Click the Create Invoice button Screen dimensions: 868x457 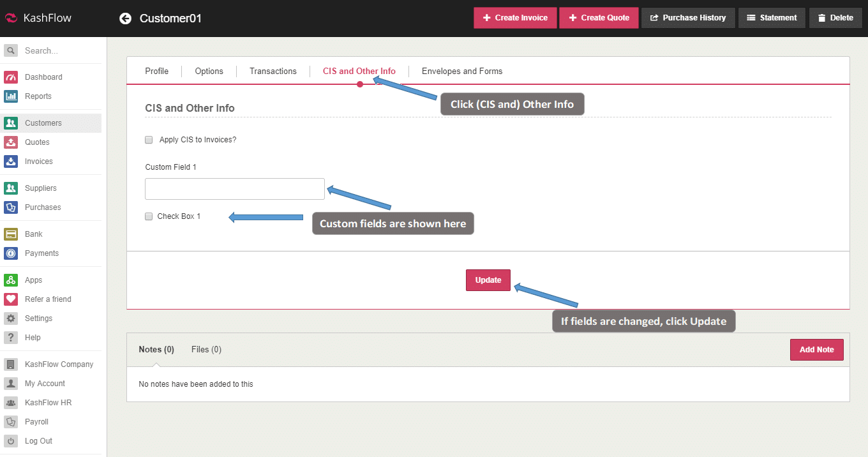515,18
